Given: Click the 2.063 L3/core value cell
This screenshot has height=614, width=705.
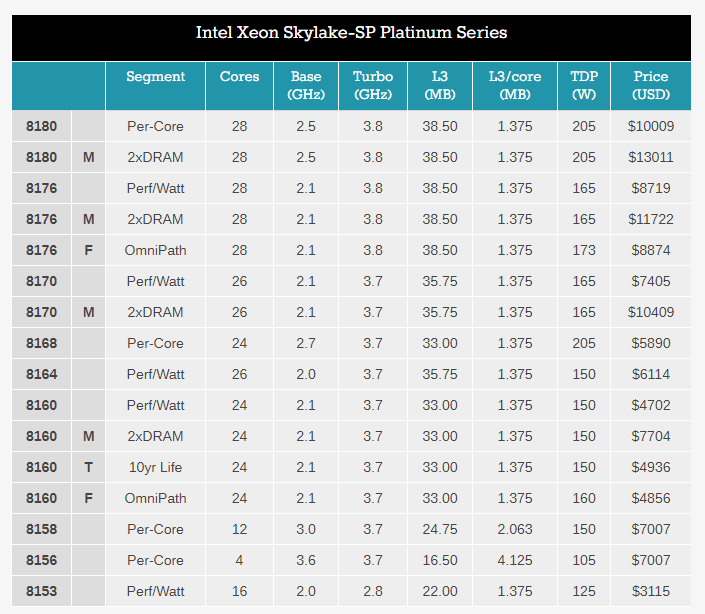Looking at the screenshot, I should 515,529.
